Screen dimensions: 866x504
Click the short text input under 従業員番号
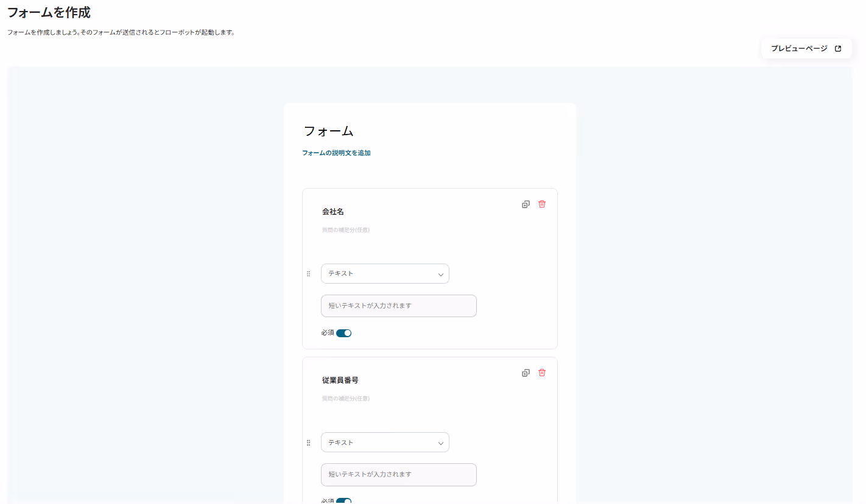(x=399, y=475)
